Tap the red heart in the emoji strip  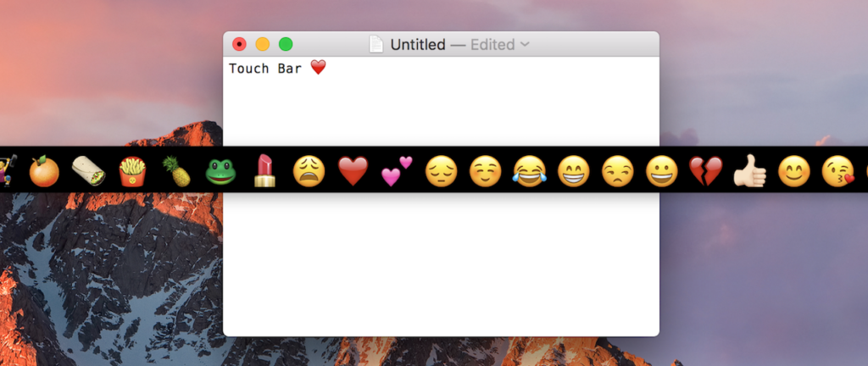point(353,171)
